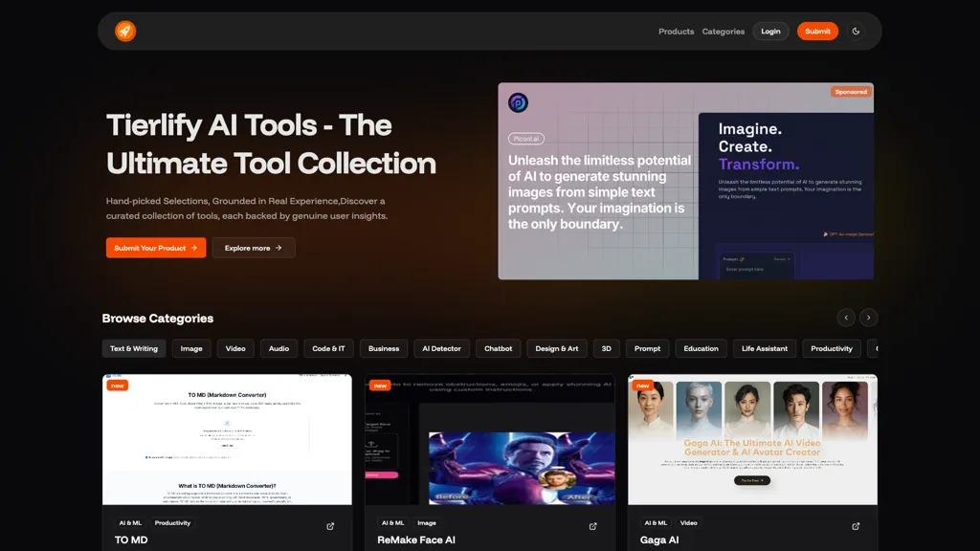
Task: Click AI & ML tag on ReMake Face AI
Action: click(393, 523)
